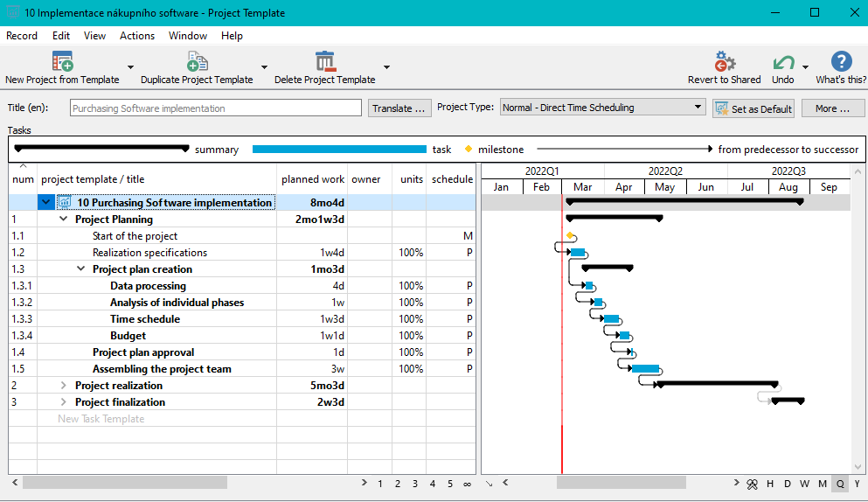Open the Record menu
Viewport: 868px width, 502px height.
[x=22, y=36]
